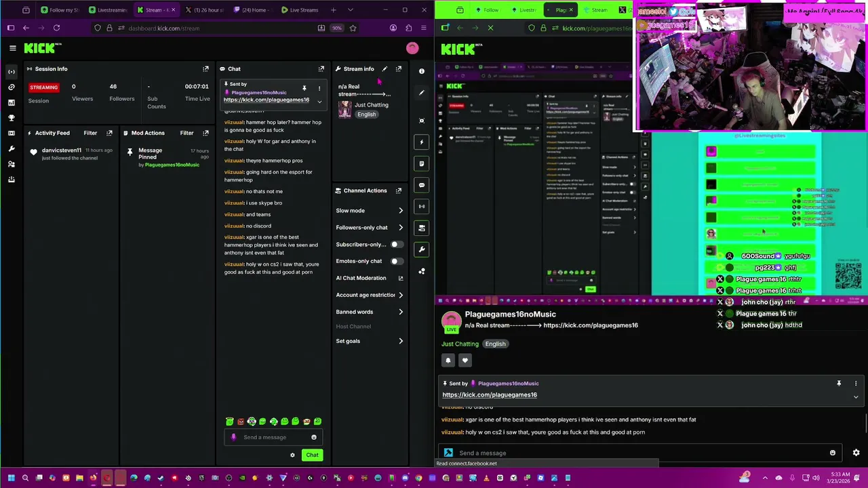
Task: Collapse the pinned message in dashboard chat
Action: (x=319, y=102)
